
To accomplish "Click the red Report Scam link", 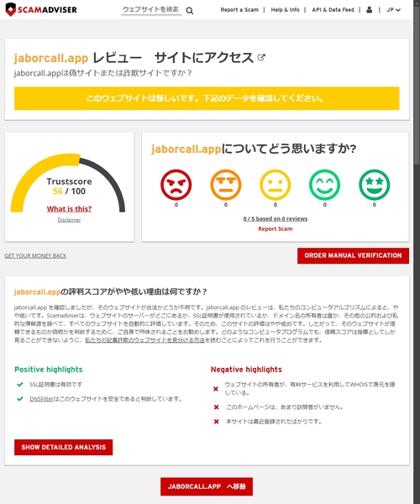I will point(276,228).
